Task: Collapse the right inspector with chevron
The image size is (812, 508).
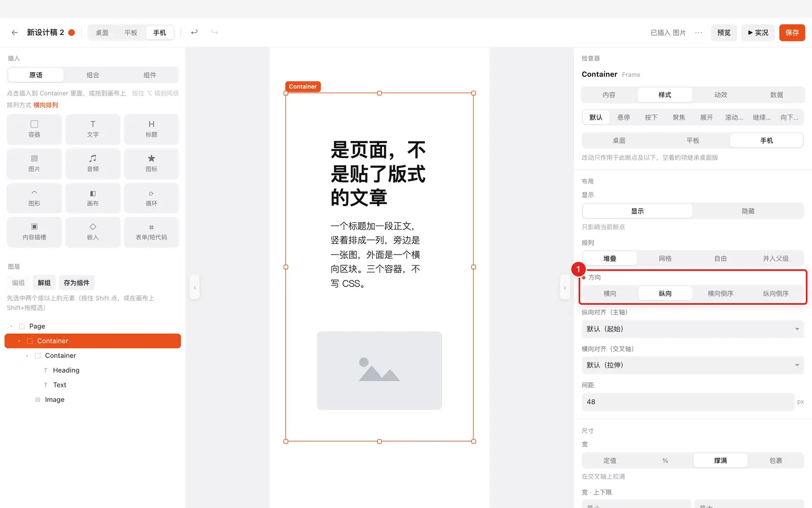Action: pyautogui.click(x=564, y=288)
